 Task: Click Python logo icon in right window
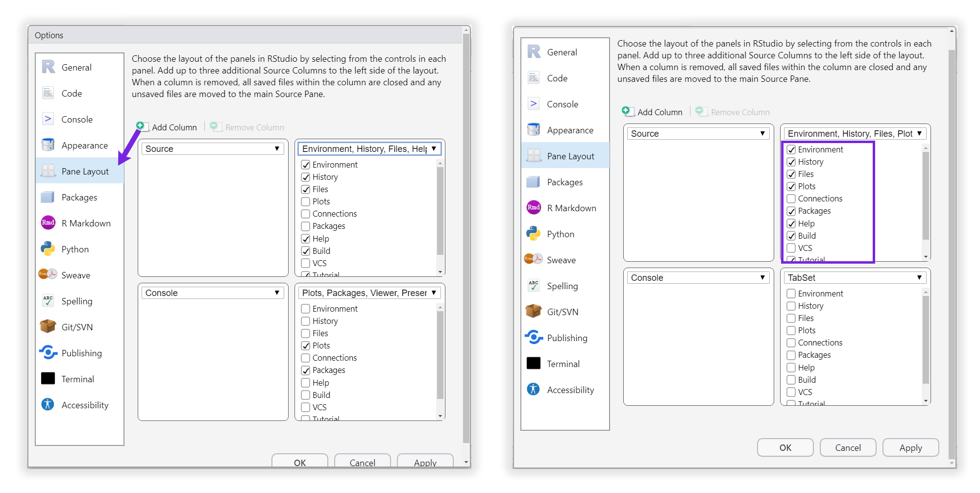pos(534,233)
